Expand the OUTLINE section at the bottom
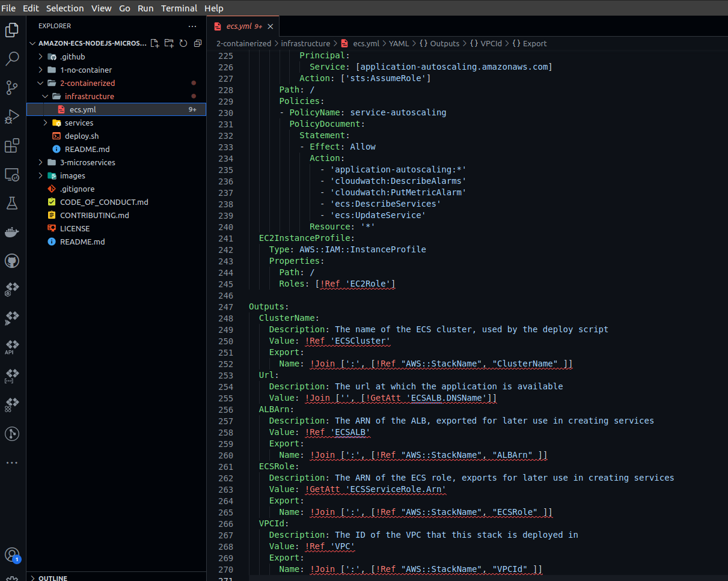This screenshot has width=728, height=581. pyautogui.click(x=52, y=577)
